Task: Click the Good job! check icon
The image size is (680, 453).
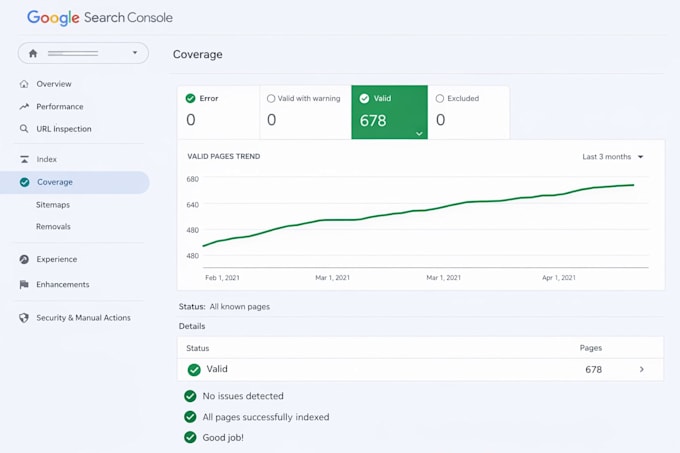Action: point(190,437)
